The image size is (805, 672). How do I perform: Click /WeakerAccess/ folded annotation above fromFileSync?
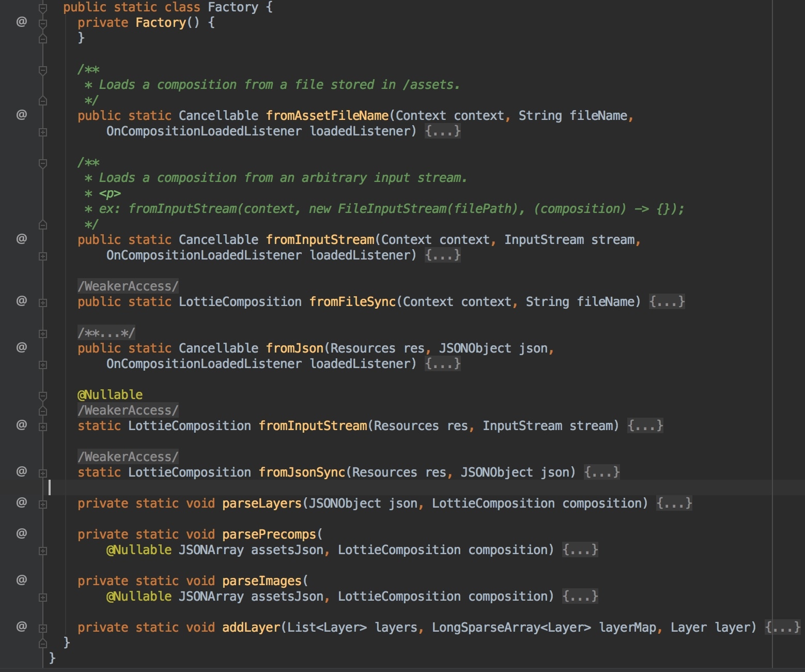point(128,286)
